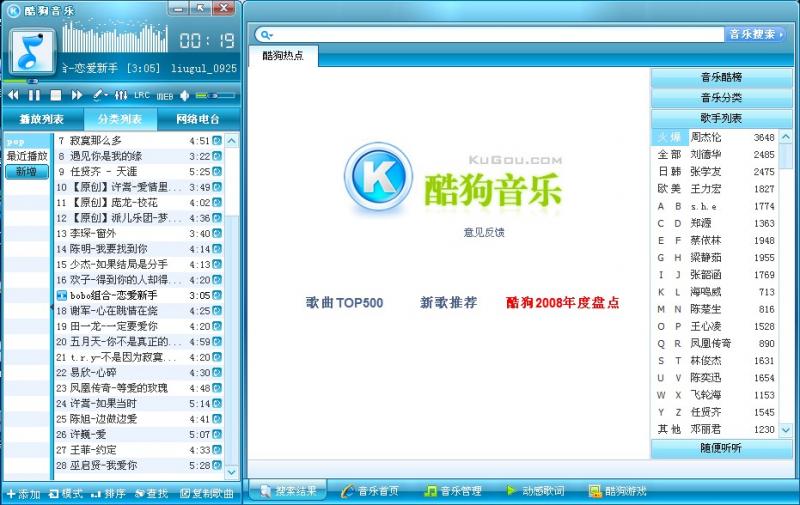
Task: Open the equalizer settings icon
Action: [x=121, y=95]
